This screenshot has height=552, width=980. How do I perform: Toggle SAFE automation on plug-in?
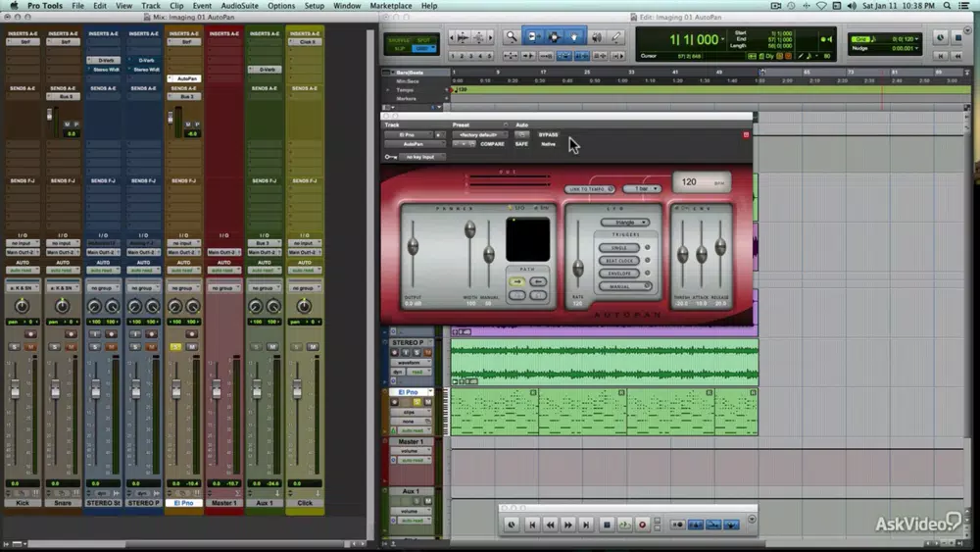coord(521,144)
